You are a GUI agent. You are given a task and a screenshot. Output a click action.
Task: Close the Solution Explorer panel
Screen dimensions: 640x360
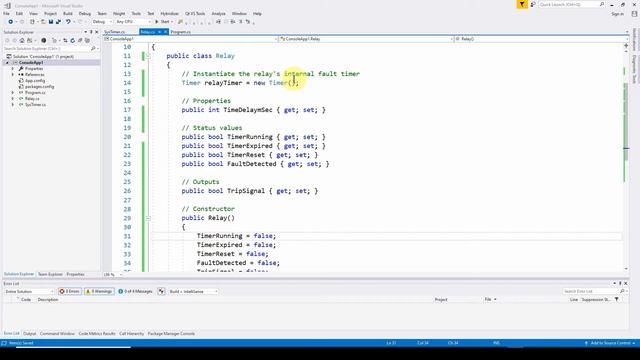pyautogui.click(x=97, y=32)
